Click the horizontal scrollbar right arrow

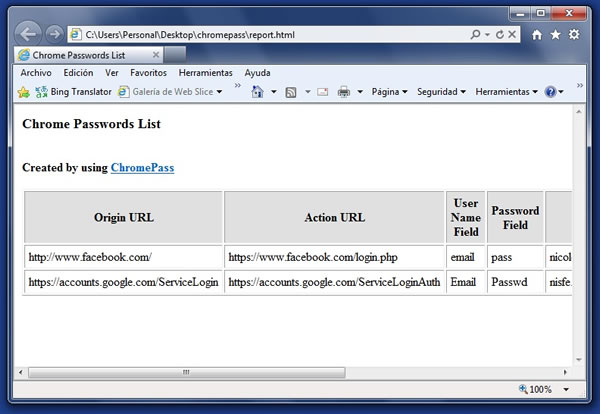coord(565,372)
